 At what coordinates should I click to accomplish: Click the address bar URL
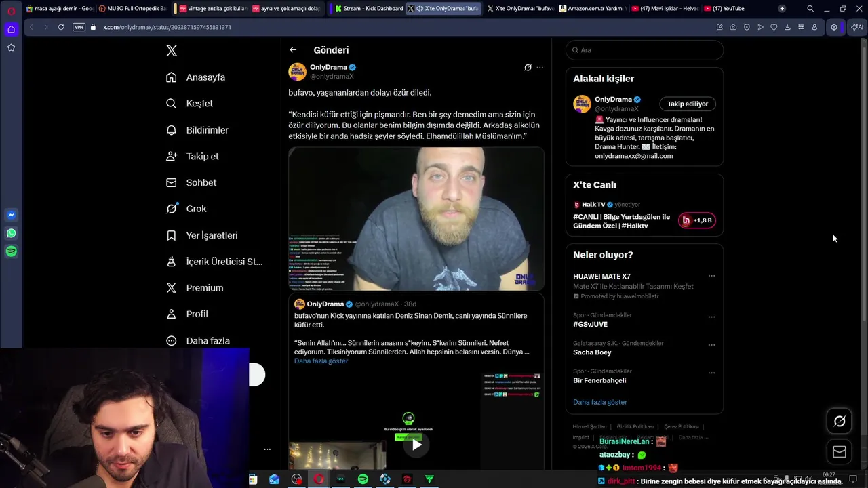pyautogui.click(x=167, y=27)
